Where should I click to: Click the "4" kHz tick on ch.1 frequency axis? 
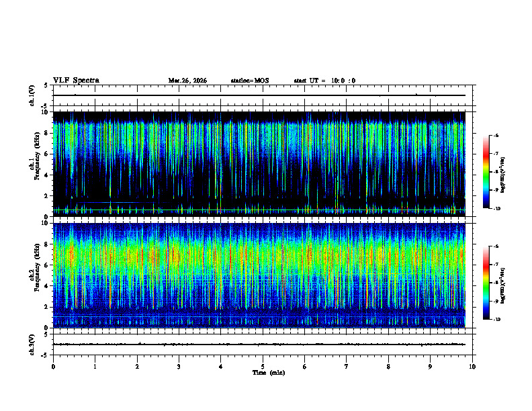point(47,175)
